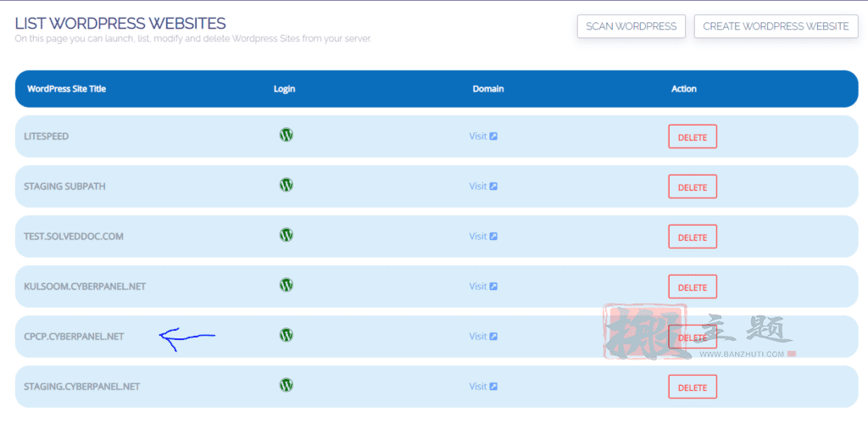Delete the CPCP.CYBERPANEL.NET site
This screenshot has width=868, height=424.
[x=693, y=337]
